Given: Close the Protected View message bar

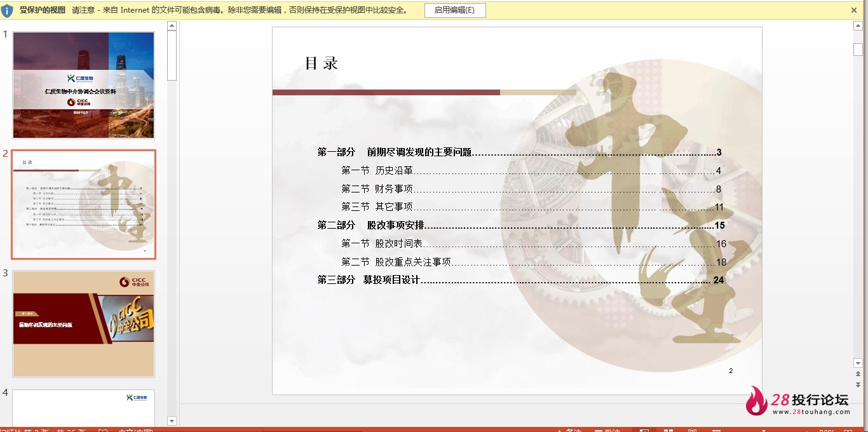Looking at the screenshot, I should coord(854,10).
